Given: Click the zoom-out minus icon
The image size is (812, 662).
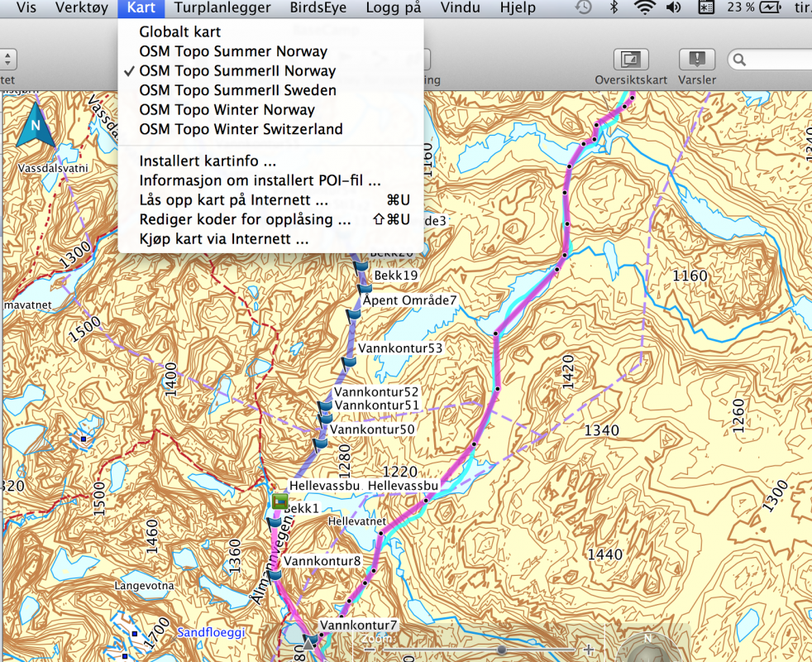Looking at the screenshot, I should (369, 650).
